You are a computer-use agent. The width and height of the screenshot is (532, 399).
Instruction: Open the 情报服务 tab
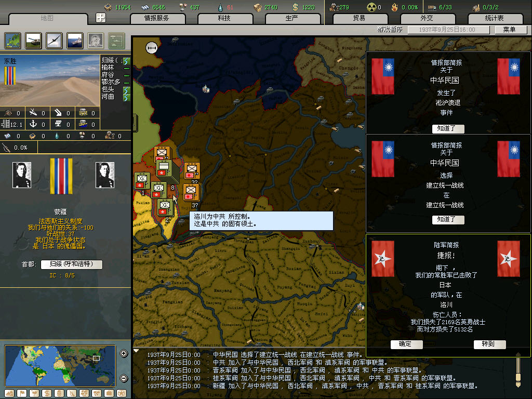[x=157, y=18]
